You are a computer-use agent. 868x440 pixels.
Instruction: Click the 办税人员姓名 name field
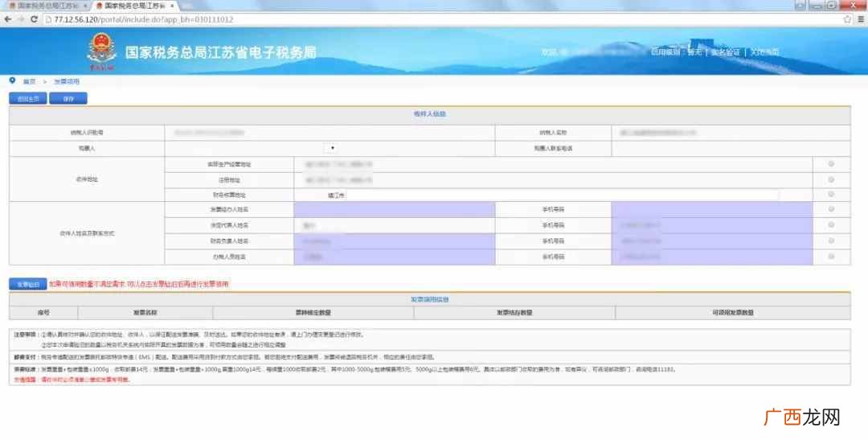click(x=394, y=257)
